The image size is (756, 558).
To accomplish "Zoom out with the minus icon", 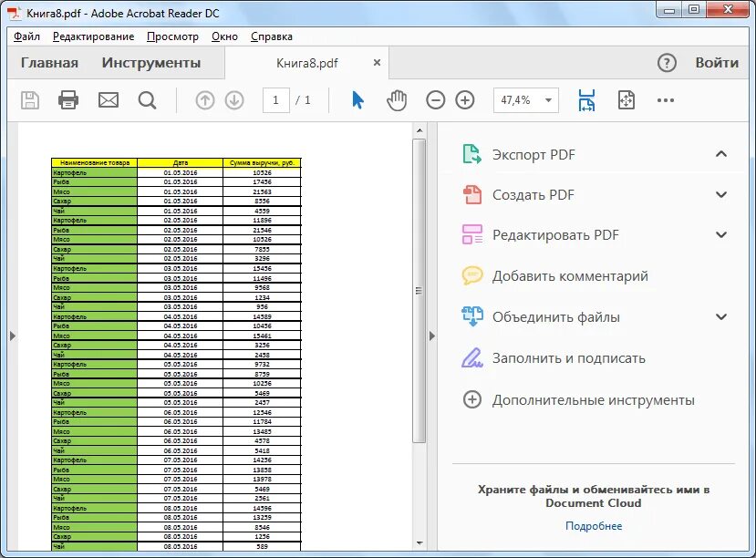I will pyautogui.click(x=435, y=100).
